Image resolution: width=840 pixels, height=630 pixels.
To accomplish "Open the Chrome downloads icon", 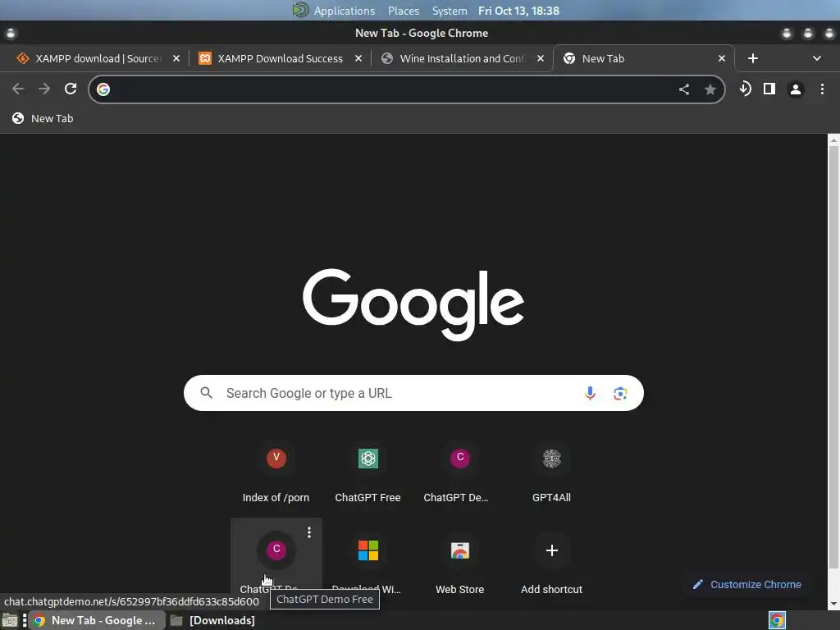I will (745, 89).
